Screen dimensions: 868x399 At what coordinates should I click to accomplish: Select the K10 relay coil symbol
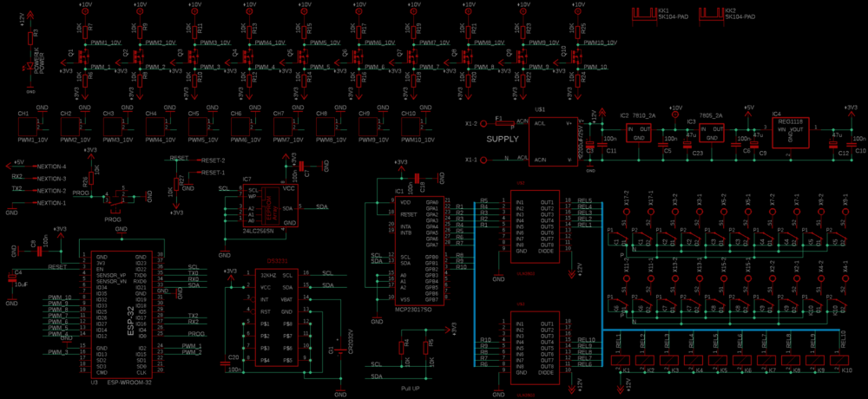(x=839, y=360)
